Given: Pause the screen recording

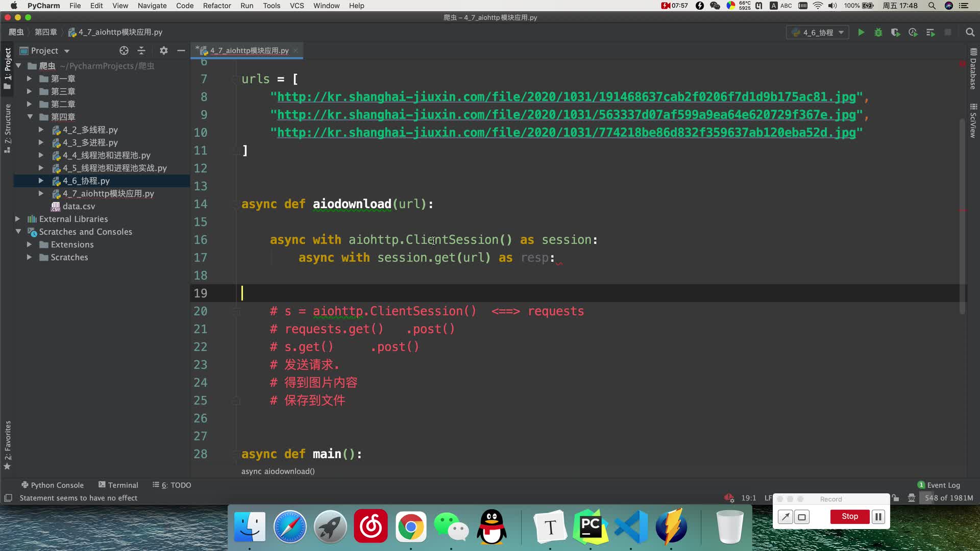Looking at the screenshot, I should pyautogui.click(x=878, y=517).
